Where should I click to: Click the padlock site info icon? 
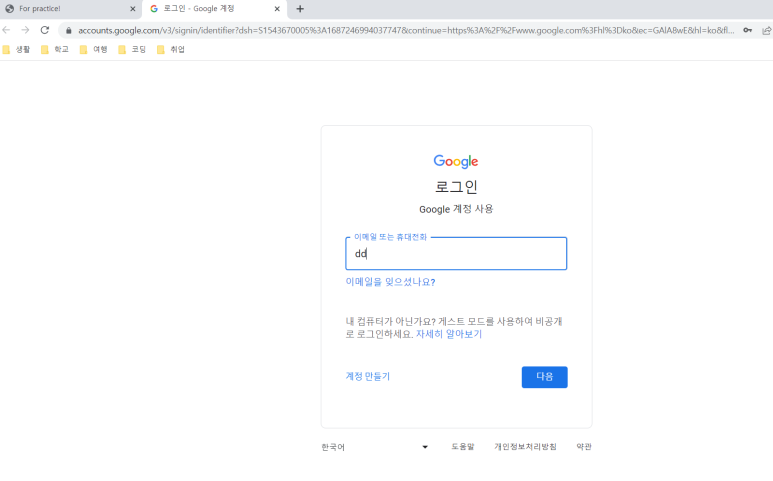[69, 31]
